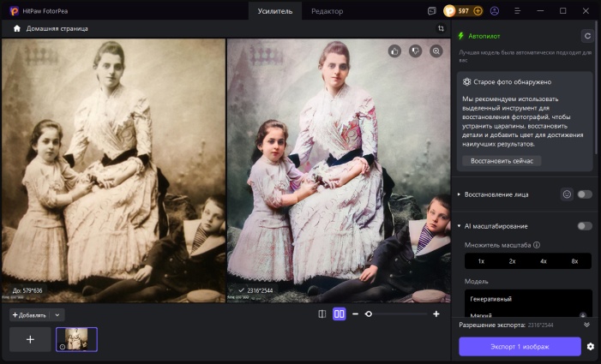Viewport: 601px width, 364px height.
Task: Select the old photo thumbnail in filmstrip
Action: (x=76, y=339)
